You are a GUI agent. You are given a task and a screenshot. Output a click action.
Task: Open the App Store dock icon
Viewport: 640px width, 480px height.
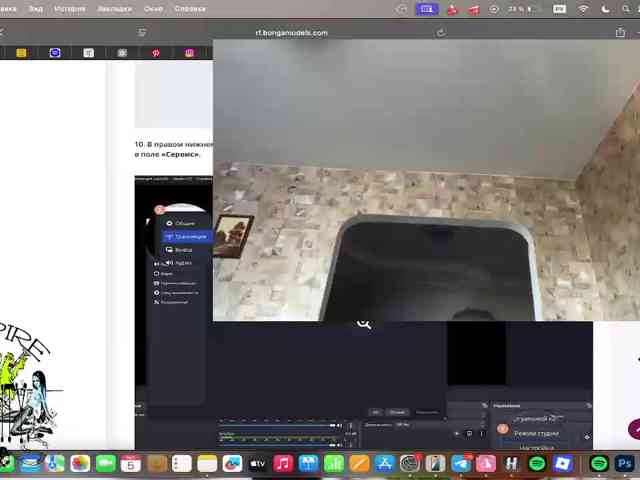(x=384, y=464)
